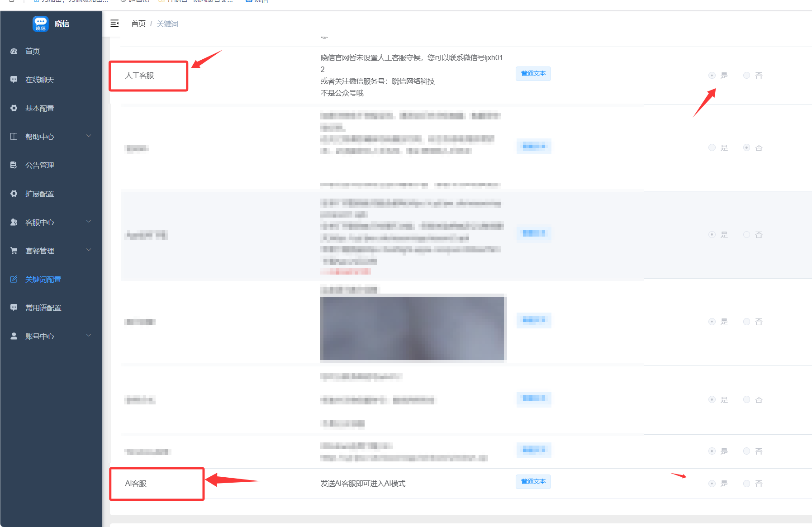The height and width of the screenshot is (527, 812).
Task: Select 是 radio for AI客服 row
Action: 712,484
